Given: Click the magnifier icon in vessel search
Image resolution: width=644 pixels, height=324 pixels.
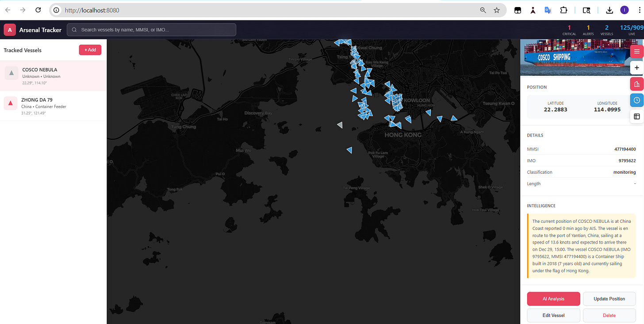Looking at the screenshot, I should tap(74, 30).
